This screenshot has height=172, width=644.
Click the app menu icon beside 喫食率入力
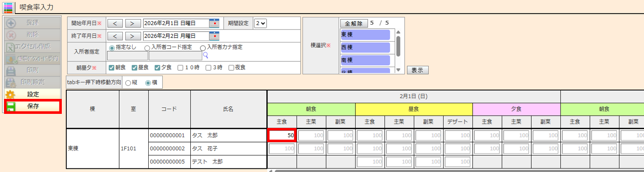tap(8, 7)
